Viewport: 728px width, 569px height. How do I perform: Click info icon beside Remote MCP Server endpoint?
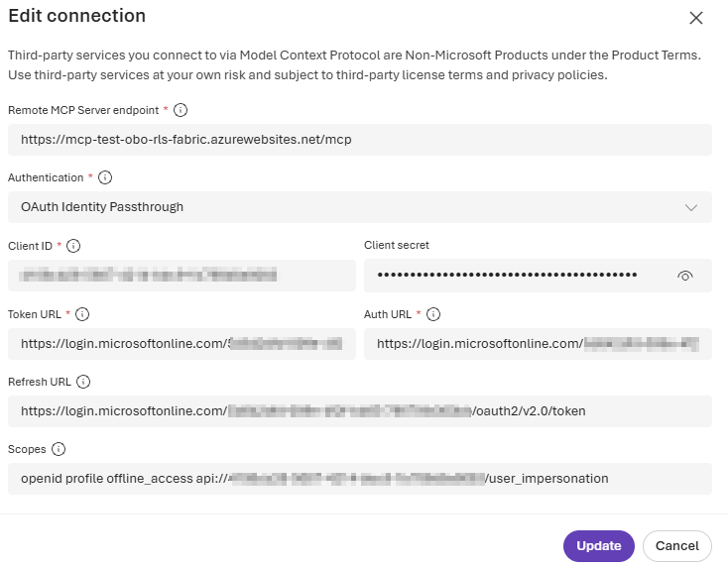tap(181, 110)
